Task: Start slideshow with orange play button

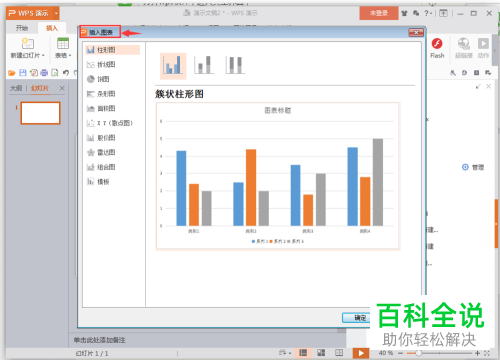Action: (361, 353)
